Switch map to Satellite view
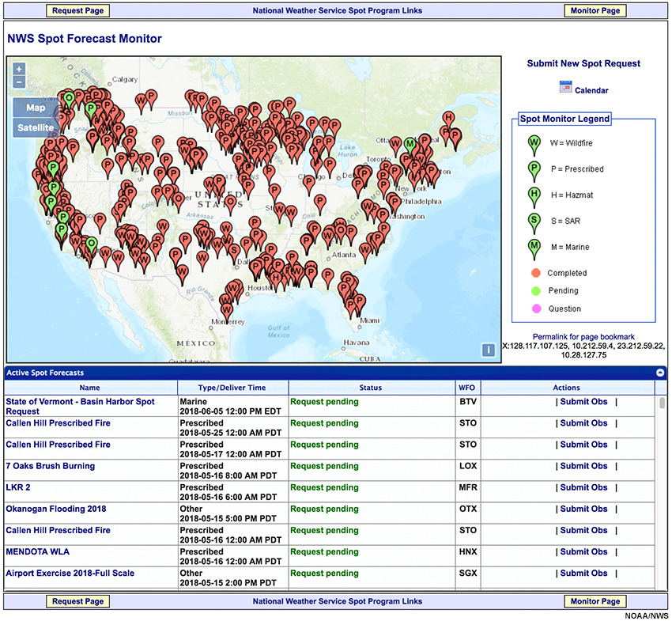This screenshot has height=621, width=672. [x=35, y=127]
